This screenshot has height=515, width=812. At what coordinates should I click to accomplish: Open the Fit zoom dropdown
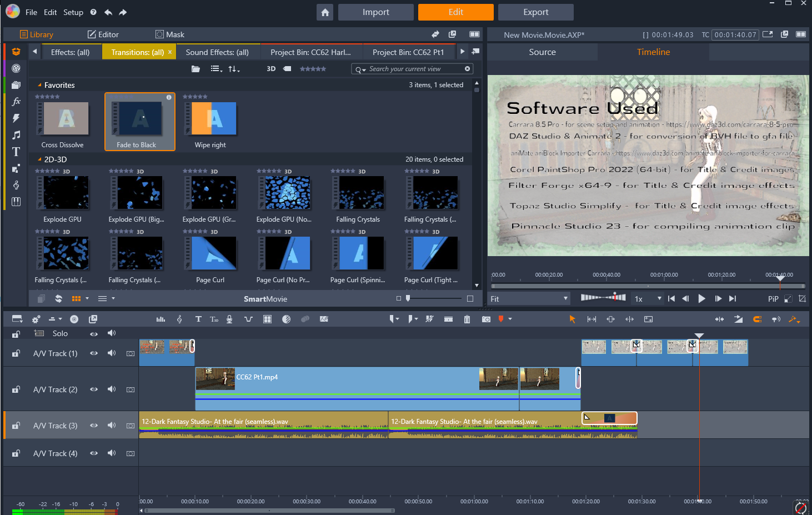coord(529,299)
